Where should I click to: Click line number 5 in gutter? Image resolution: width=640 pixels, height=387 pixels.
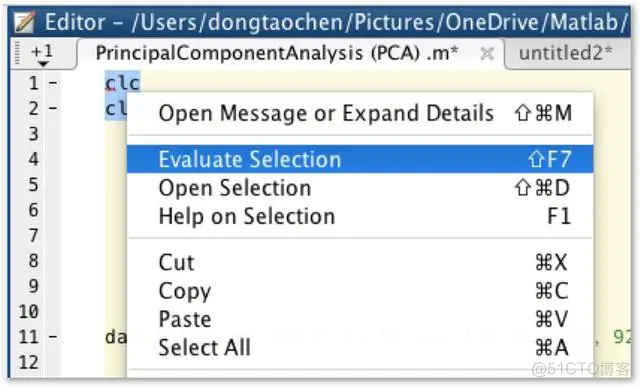tap(34, 185)
